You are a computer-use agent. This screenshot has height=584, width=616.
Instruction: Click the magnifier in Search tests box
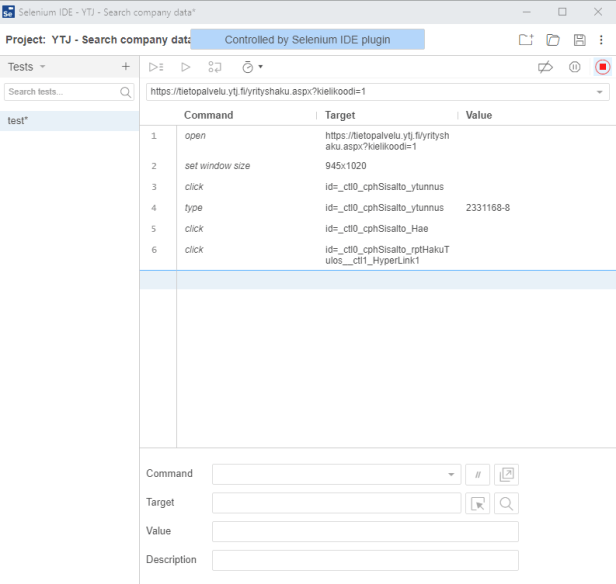click(x=125, y=92)
